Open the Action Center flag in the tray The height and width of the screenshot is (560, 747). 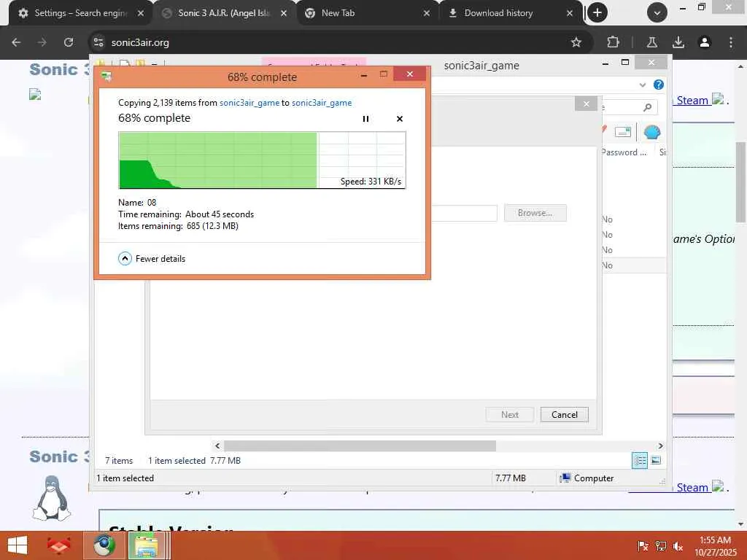pos(643,546)
